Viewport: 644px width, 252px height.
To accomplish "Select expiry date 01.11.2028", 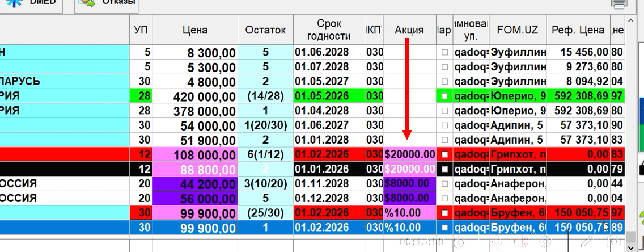I will [x=329, y=184].
